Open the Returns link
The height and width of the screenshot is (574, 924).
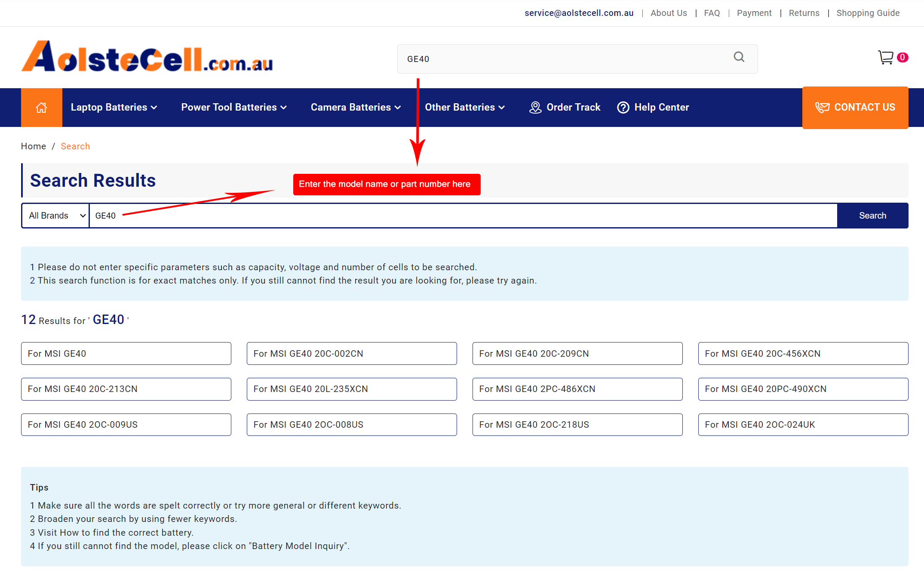804,13
